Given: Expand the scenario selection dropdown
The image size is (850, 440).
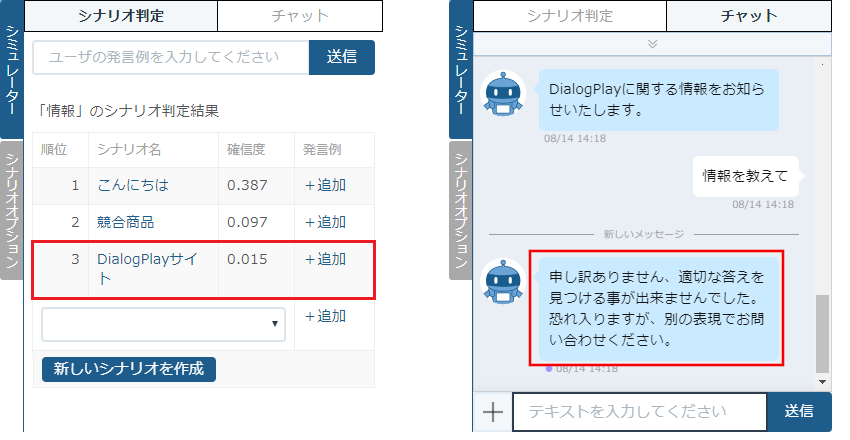Looking at the screenshot, I should pos(163,324).
